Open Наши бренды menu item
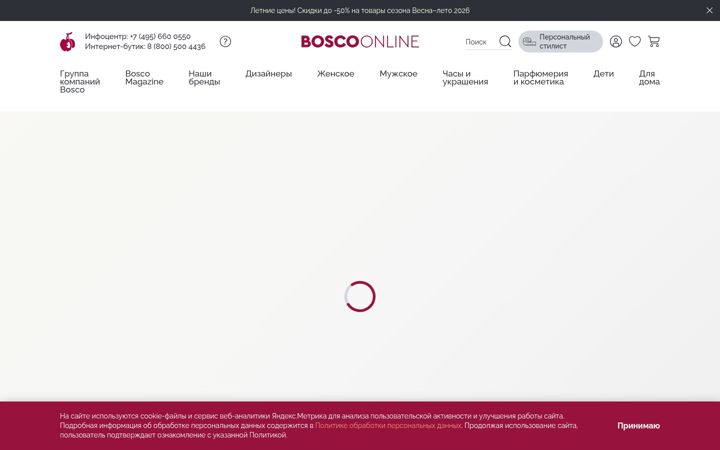720x450 pixels. [204, 78]
